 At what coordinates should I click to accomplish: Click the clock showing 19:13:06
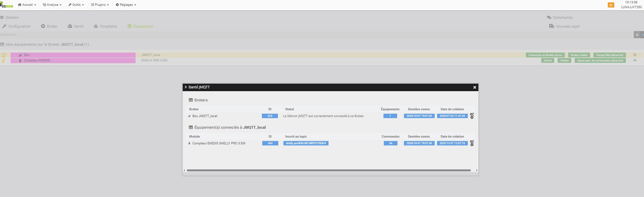(x=631, y=2)
